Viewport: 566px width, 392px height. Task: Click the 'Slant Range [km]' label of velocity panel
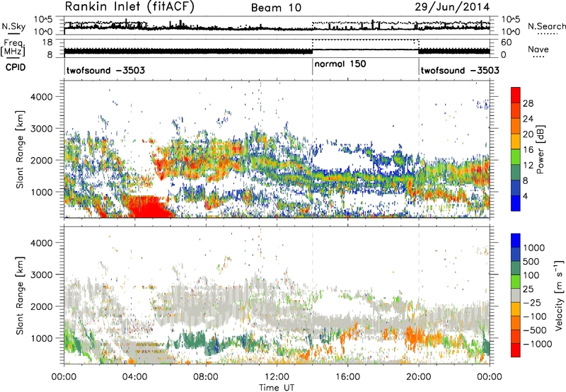20,295
